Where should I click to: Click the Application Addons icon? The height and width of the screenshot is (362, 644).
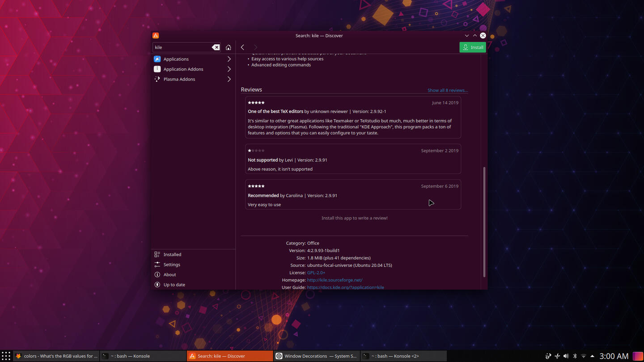coord(157,69)
